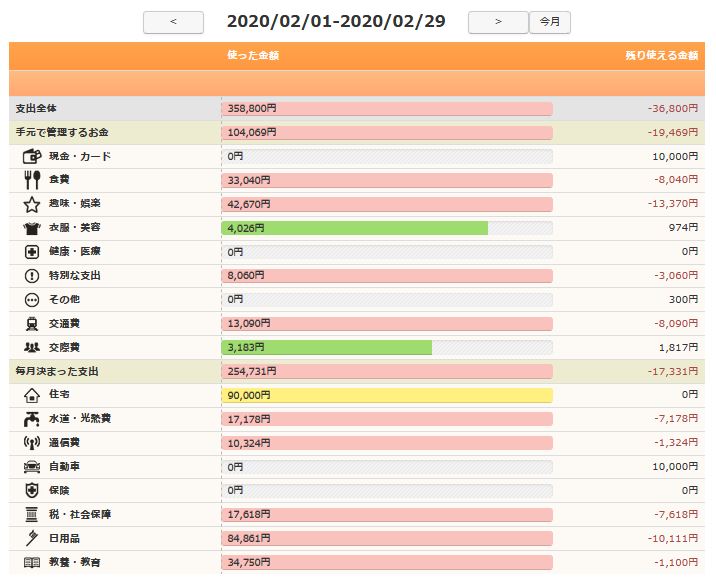Viewport: 716px width, 585px height.
Task: Click the antenna icon for 通信費
Action: [x=32, y=442]
